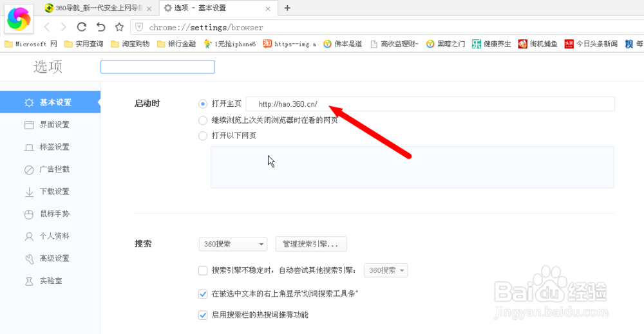This screenshot has width=644, height=334.
Task: Open 今日头条新闻 bookmark
Action: tap(591, 44)
